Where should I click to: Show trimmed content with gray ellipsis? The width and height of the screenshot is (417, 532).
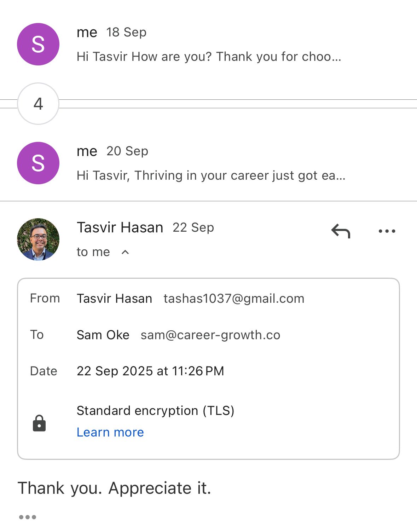click(x=28, y=517)
